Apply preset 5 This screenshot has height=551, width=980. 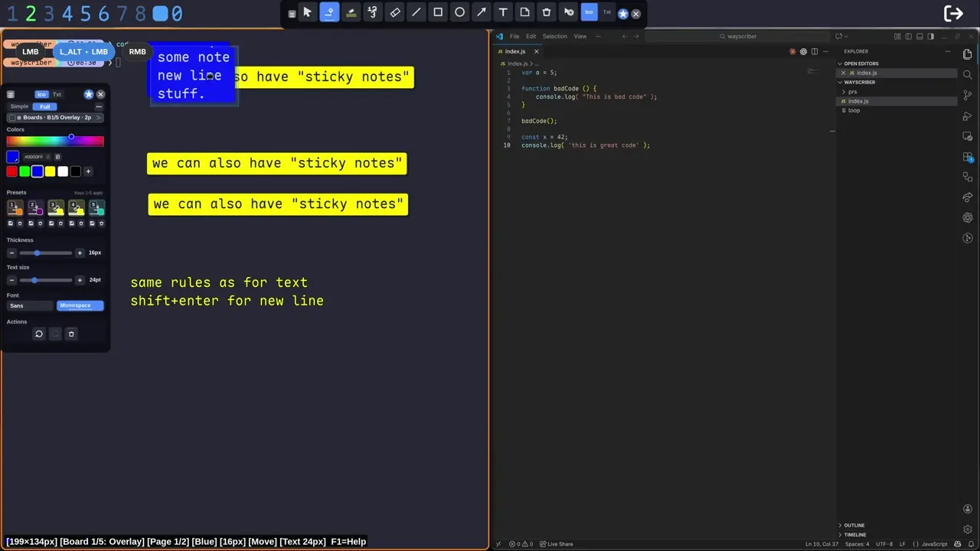pyautogui.click(x=96, y=207)
